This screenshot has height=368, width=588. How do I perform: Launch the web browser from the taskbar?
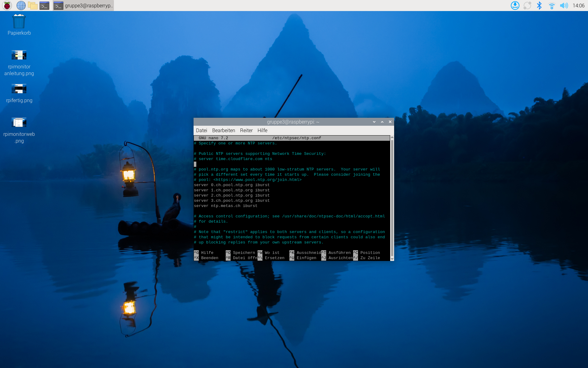pyautogui.click(x=21, y=6)
